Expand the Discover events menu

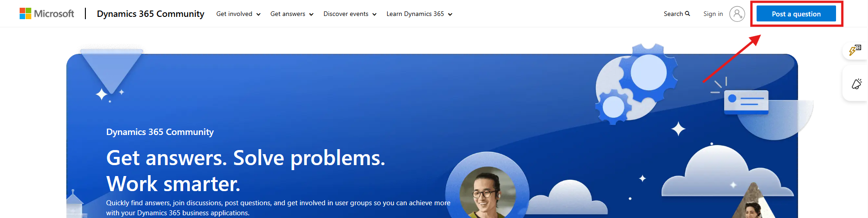tap(350, 14)
